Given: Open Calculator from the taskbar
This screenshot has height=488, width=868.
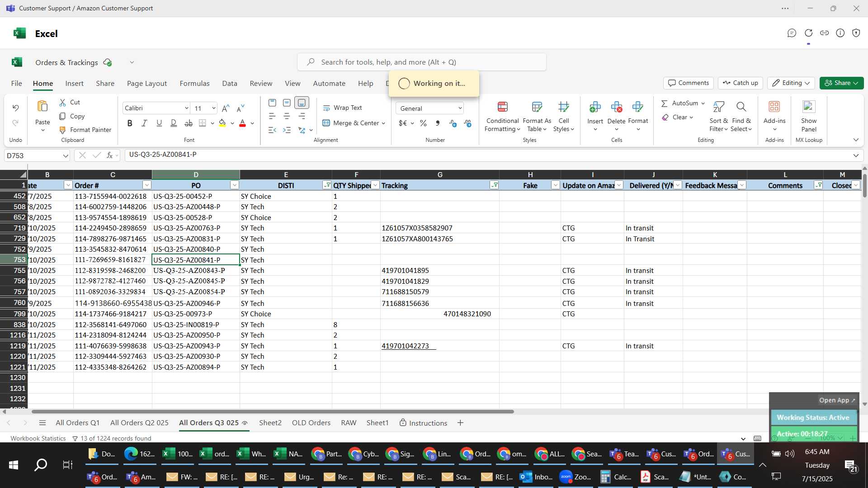Looking at the screenshot, I should (x=616, y=477).
